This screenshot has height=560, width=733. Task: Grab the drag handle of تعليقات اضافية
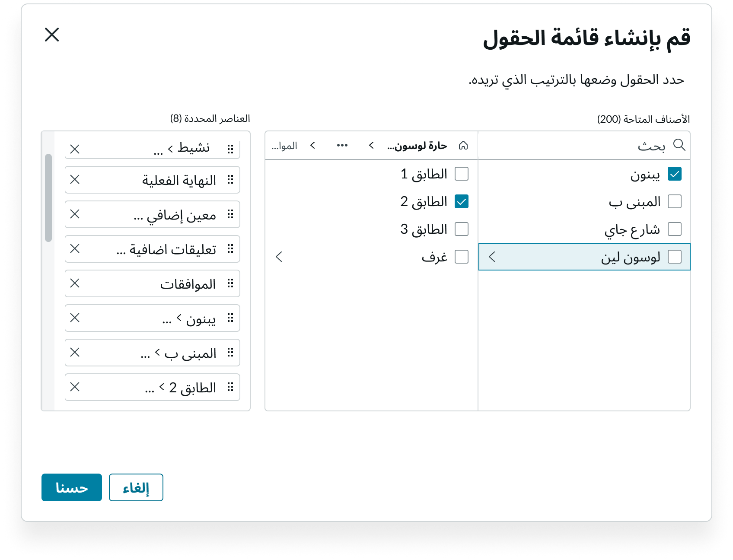point(230,249)
